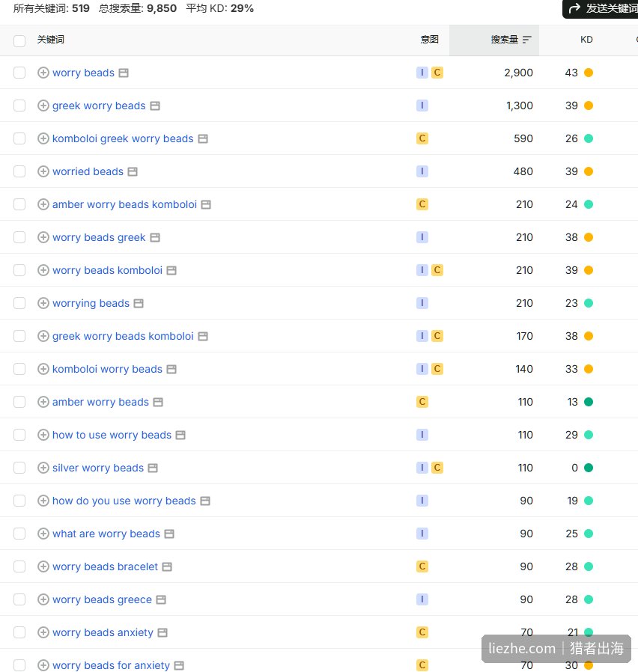Add komboloi greek worry beads via plus icon
The image size is (638, 672).
(43, 138)
